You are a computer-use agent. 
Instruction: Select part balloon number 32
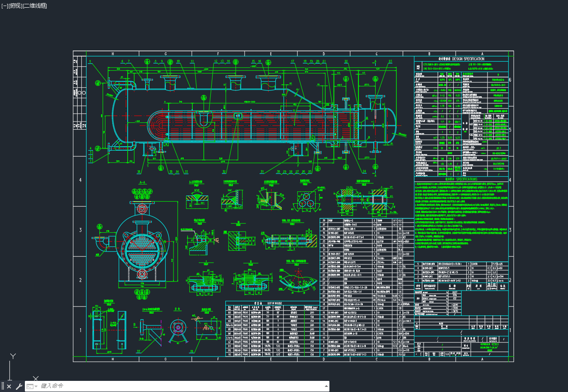224,172
